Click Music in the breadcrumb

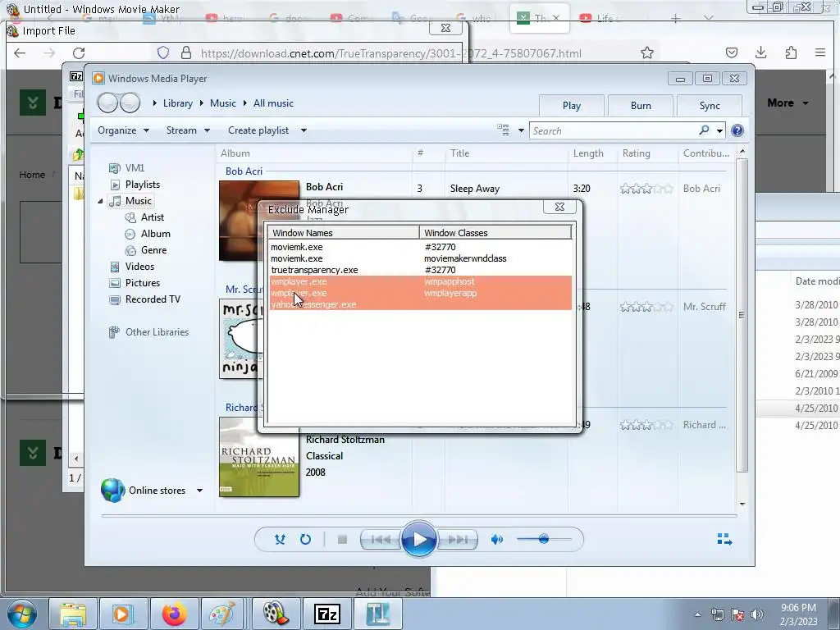223,103
